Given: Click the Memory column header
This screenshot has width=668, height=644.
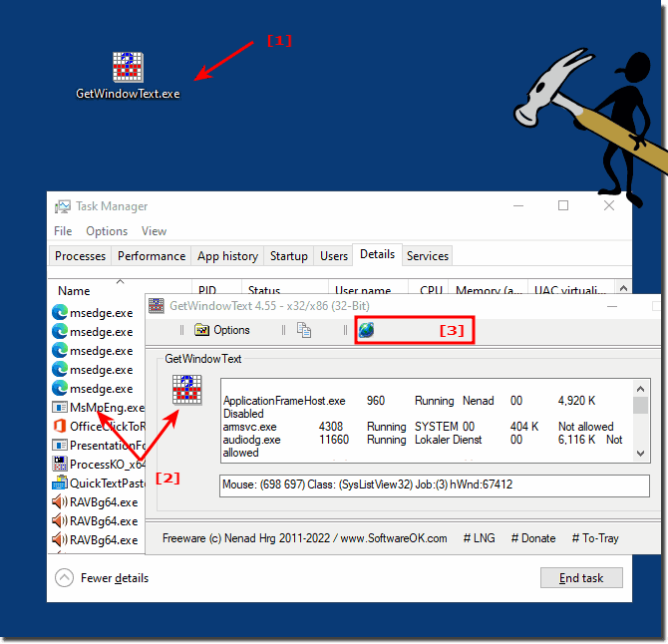Looking at the screenshot, I should click(x=489, y=287).
